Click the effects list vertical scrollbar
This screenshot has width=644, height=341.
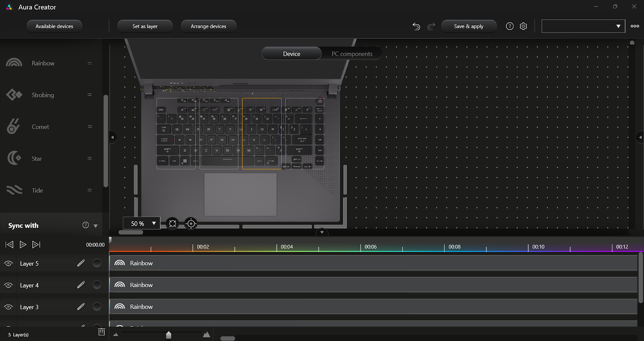(106, 141)
